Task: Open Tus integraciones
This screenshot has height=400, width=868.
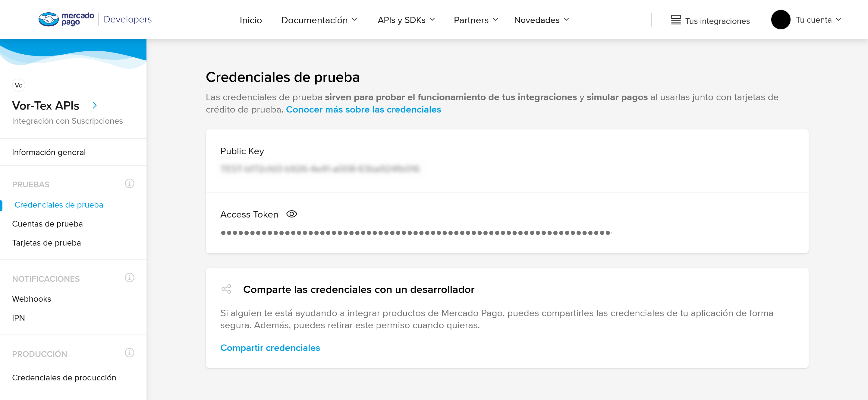Action: pos(717,21)
